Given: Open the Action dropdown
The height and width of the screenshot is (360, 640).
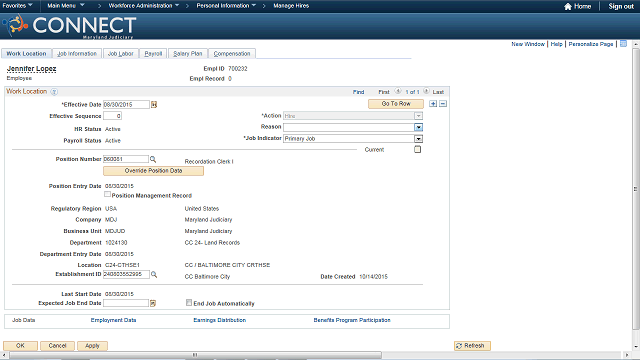Looking at the screenshot, I should tap(418, 116).
